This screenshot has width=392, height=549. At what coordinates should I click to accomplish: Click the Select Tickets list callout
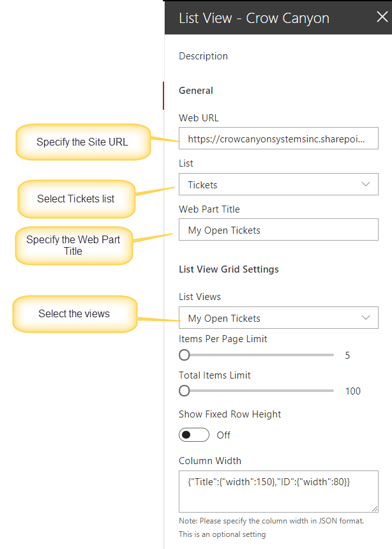[77, 199]
